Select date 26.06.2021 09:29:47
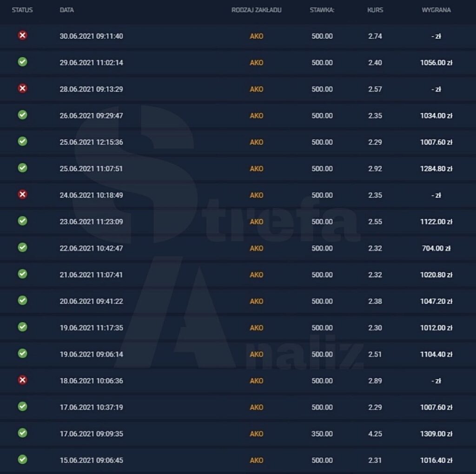476x474 pixels. [x=92, y=116]
